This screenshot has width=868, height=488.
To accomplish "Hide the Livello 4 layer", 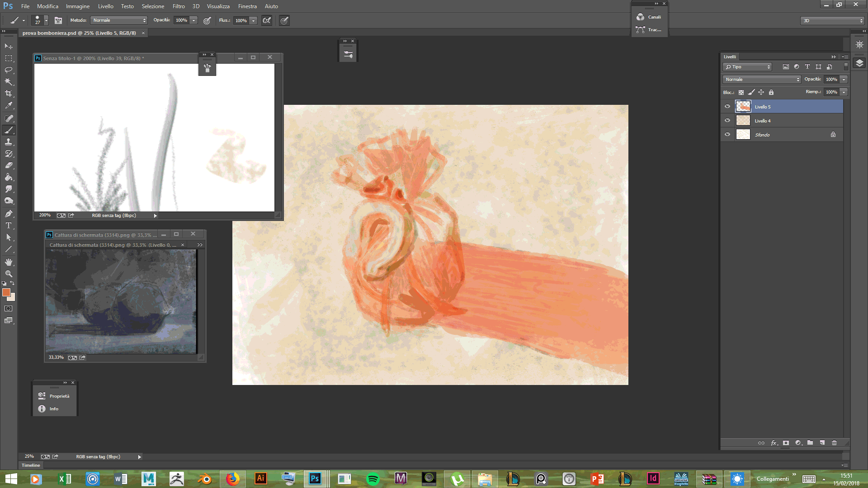I will pos(727,121).
